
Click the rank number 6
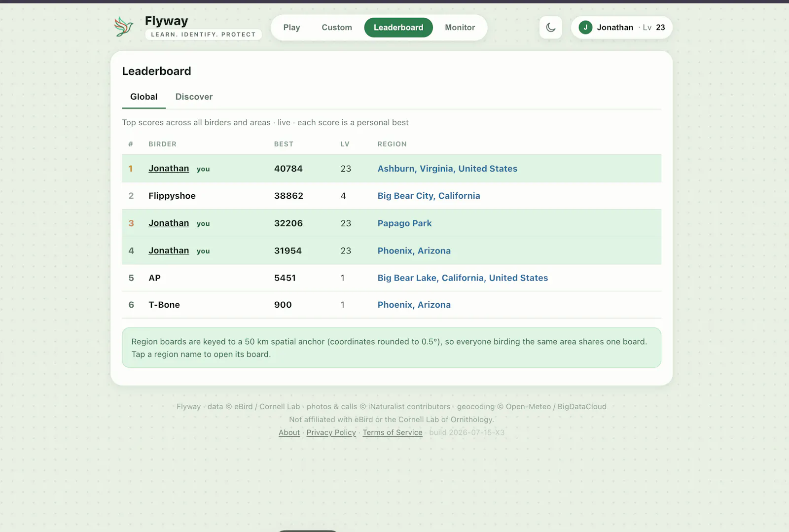[131, 305]
